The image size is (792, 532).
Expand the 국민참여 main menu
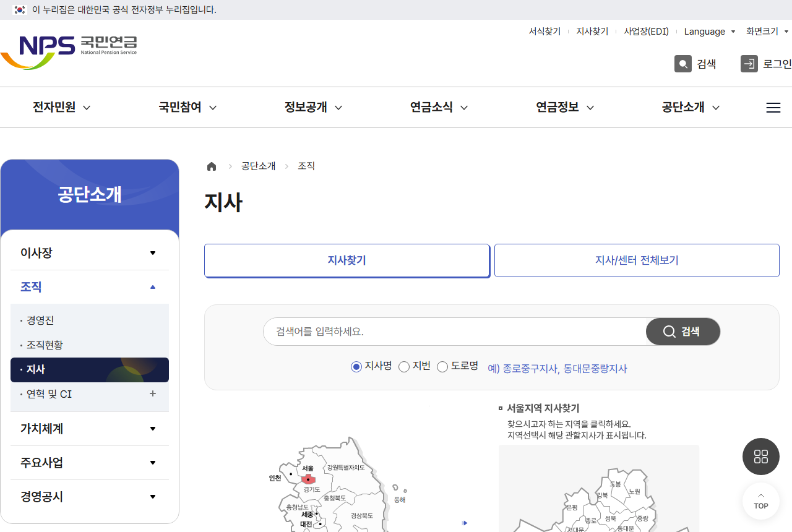click(187, 108)
